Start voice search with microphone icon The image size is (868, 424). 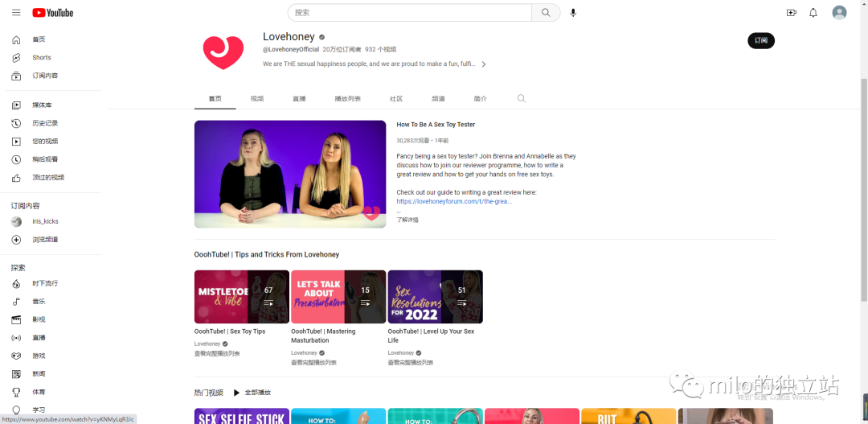pos(573,13)
